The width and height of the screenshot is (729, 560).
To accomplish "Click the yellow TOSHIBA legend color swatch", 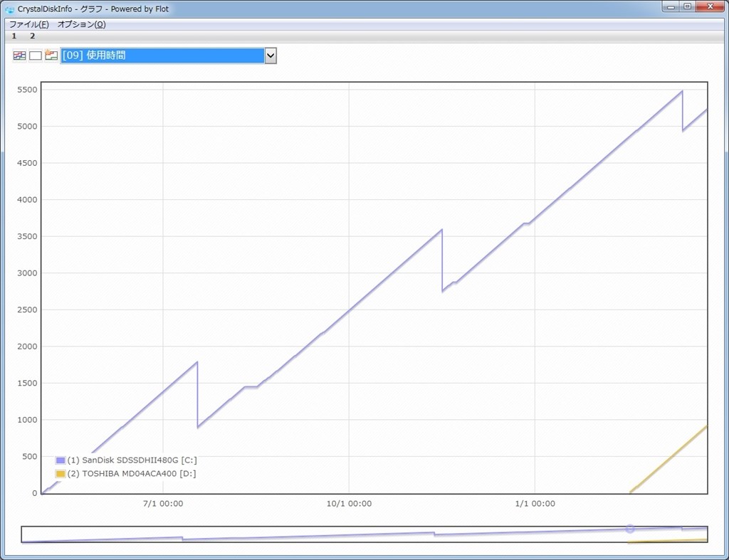I will tap(61, 474).
